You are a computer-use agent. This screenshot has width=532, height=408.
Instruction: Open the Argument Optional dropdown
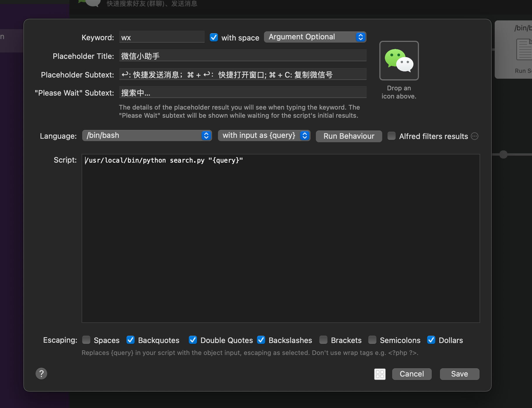tap(315, 37)
